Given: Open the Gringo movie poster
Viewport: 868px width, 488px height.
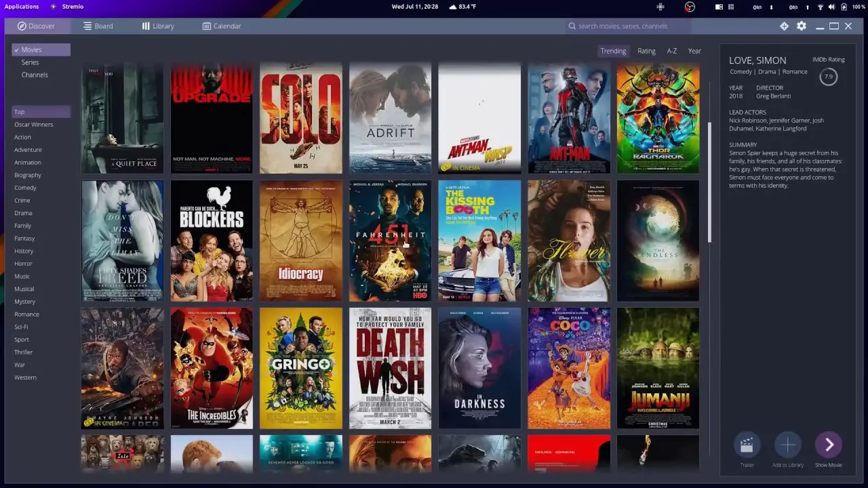Looking at the screenshot, I should click(301, 368).
